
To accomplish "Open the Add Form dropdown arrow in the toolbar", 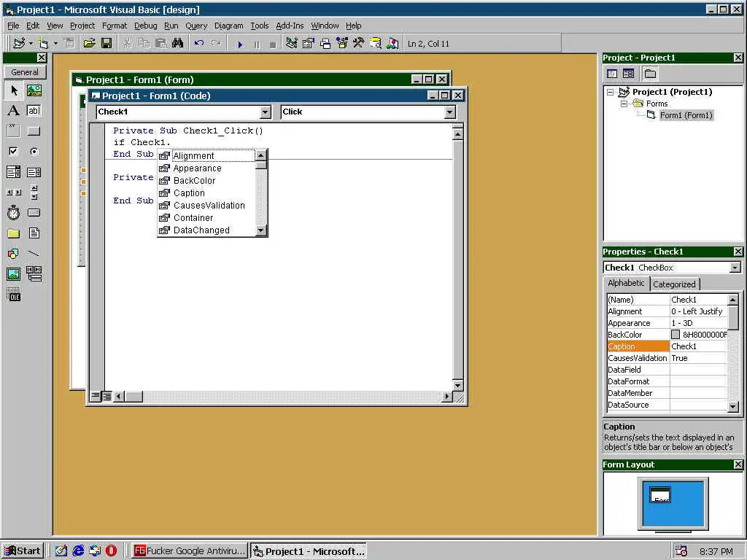I will [55, 43].
